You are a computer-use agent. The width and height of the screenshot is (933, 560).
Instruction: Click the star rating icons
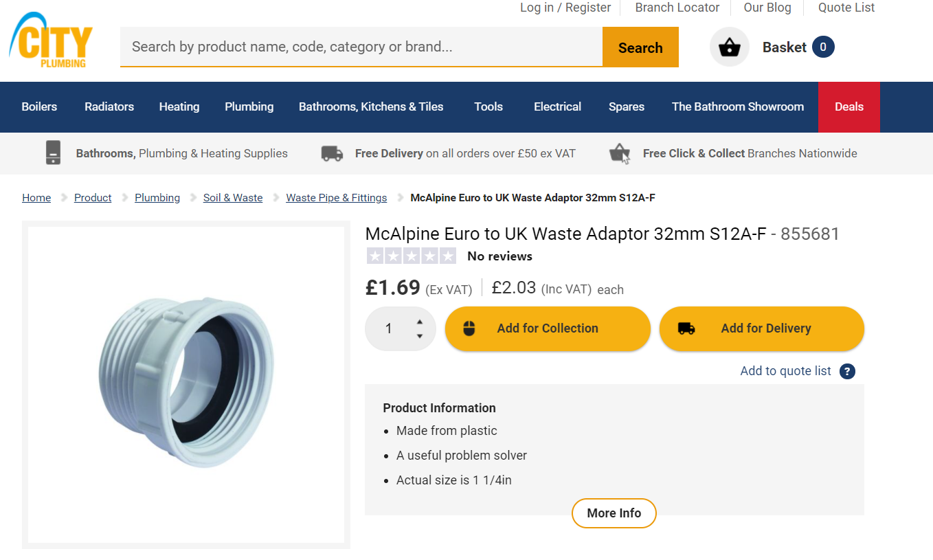coord(411,256)
